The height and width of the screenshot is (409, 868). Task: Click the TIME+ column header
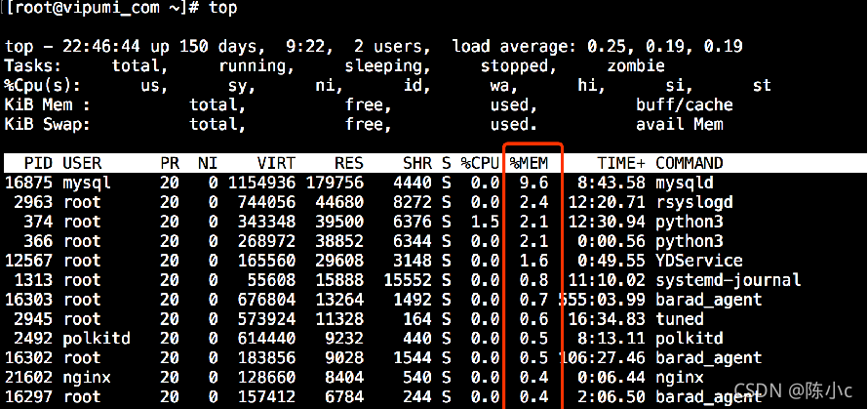(621, 163)
